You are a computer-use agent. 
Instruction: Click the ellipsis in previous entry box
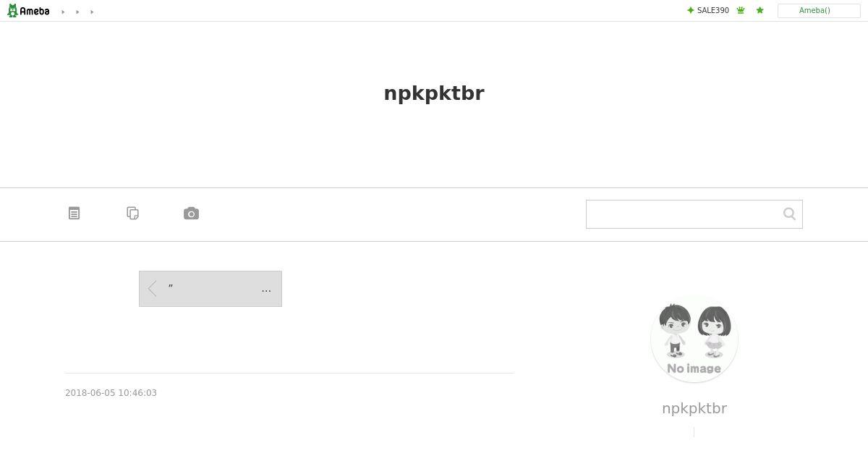click(266, 290)
